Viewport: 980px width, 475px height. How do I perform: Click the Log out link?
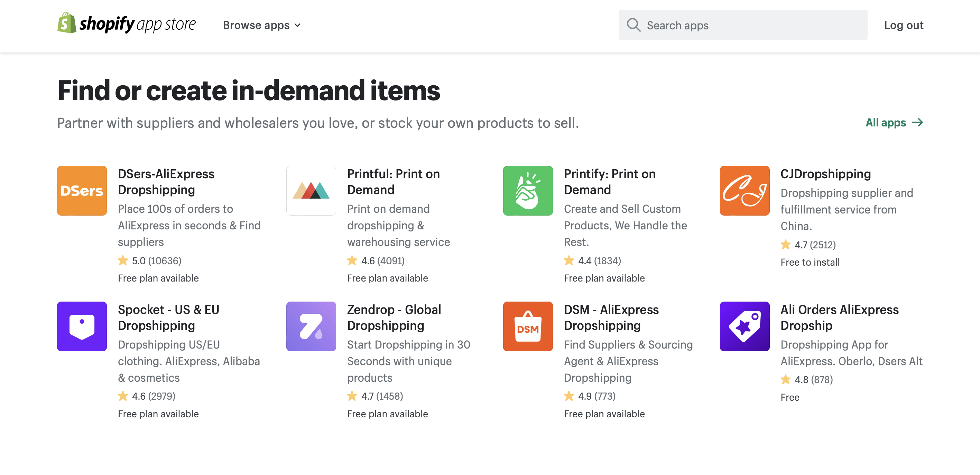click(904, 25)
